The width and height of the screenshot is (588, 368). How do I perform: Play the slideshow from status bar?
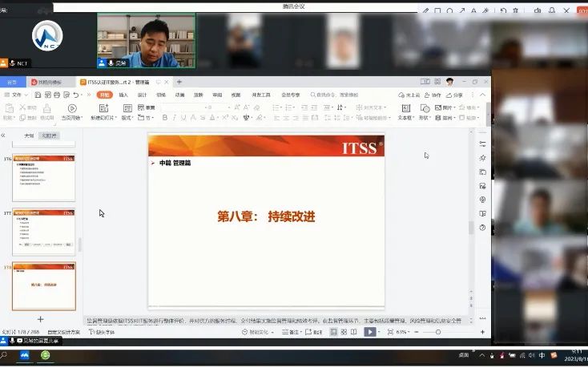(x=370, y=332)
